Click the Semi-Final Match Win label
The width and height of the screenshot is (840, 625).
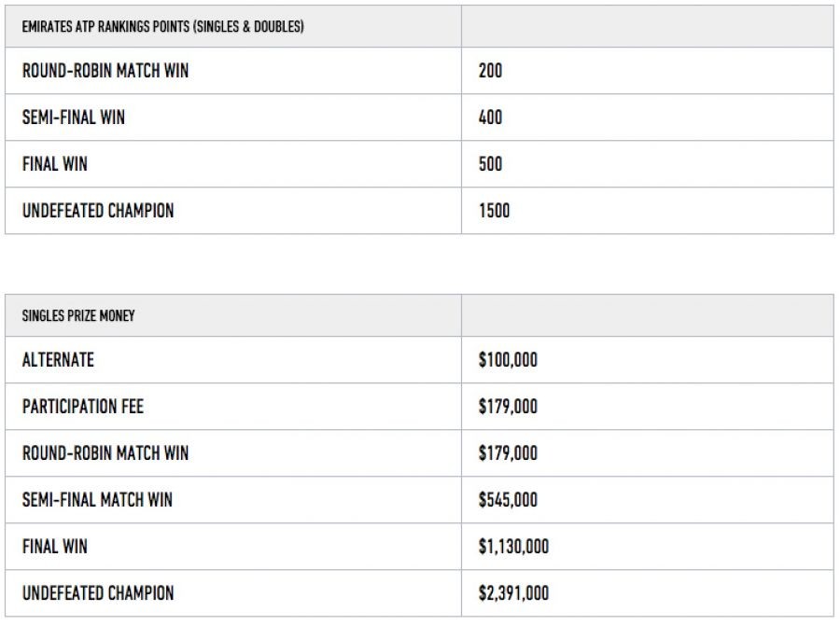pos(97,500)
